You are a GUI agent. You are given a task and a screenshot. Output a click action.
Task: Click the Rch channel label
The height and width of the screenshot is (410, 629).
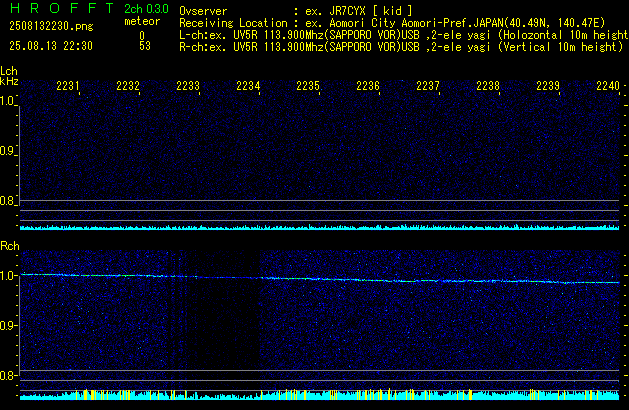[10, 246]
